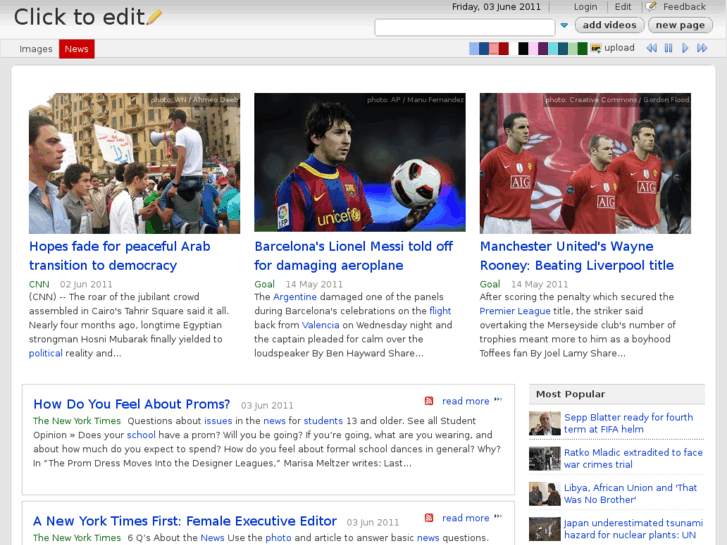Viewport: 727px width, 545px height.
Task: Follow the 'school' link in the Proms summary
Action: click(141, 435)
